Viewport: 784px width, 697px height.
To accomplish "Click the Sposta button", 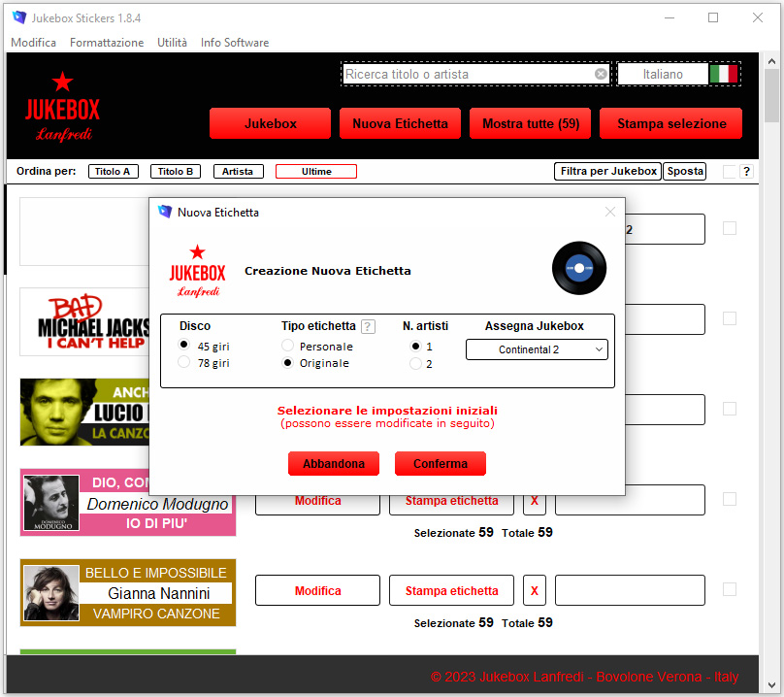I will click(x=685, y=171).
